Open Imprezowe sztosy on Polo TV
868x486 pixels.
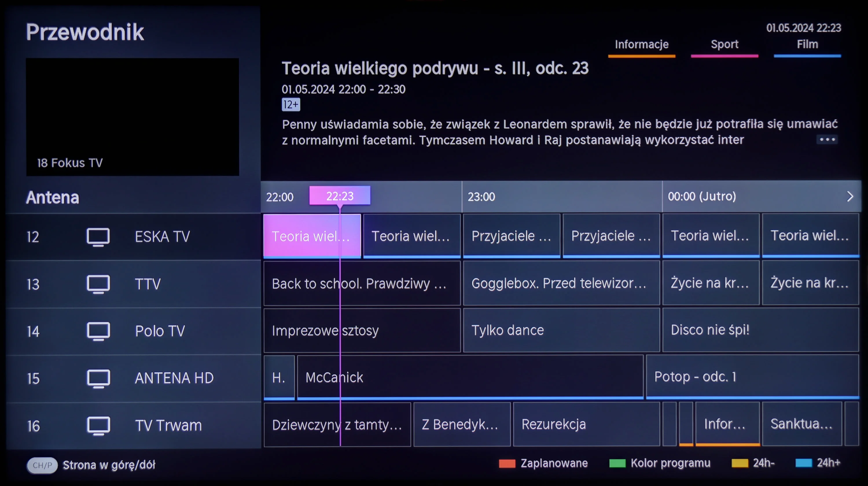tap(362, 330)
